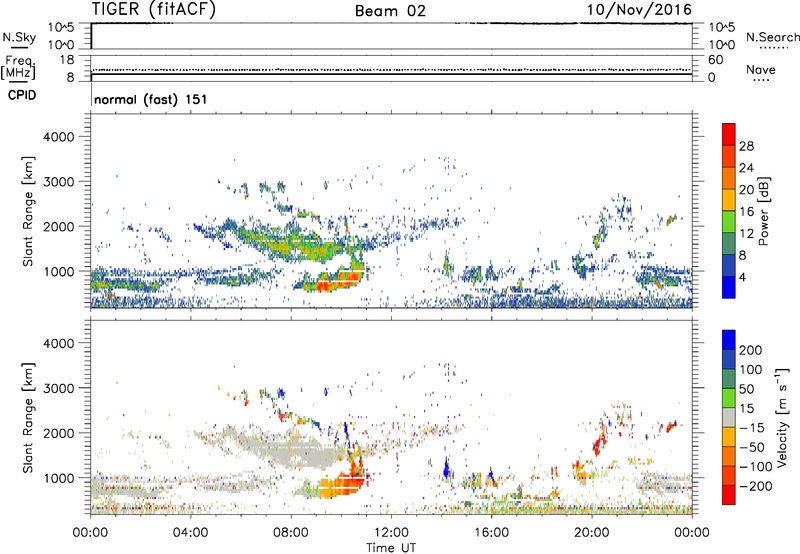Click the blue velocity streak near 14:10
This screenshot has width=800, height=554.
coord(447,468)
